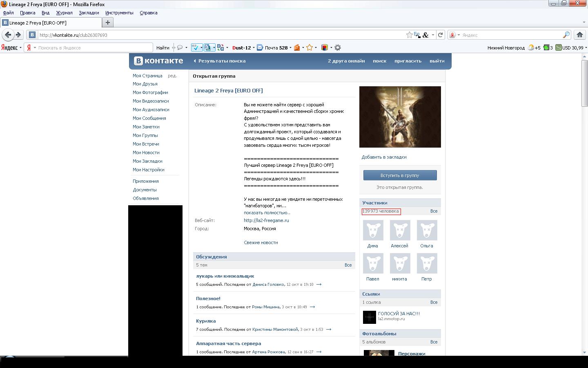Select the Lineage 2 Freya [EURO OFF] tab
The height and width of the screenshot is (368, 588).
(51, 22)
